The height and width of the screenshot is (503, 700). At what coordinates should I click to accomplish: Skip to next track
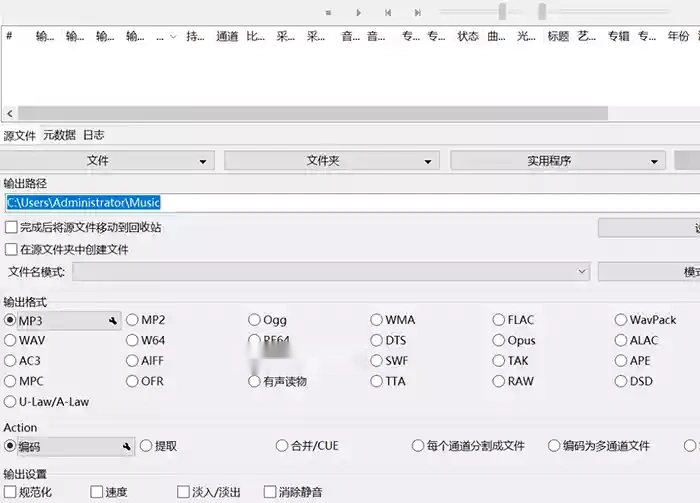tap(417, 12)
